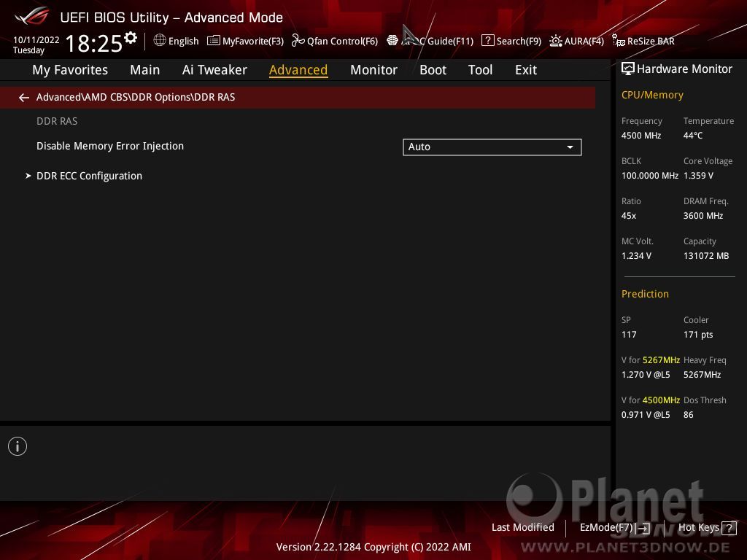This screenshot has height=560, width=747.
Task: Open Disable Memory Error Injection dropdown
Action: click(492, 147)
